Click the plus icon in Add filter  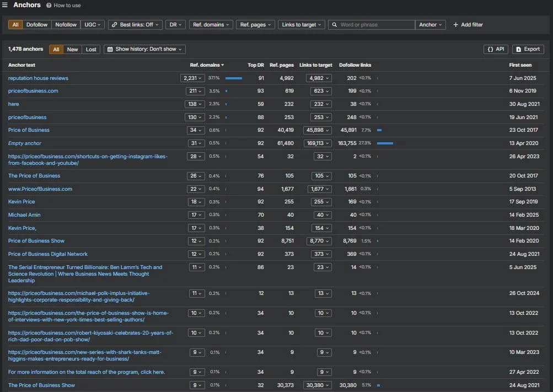point(455,25)
